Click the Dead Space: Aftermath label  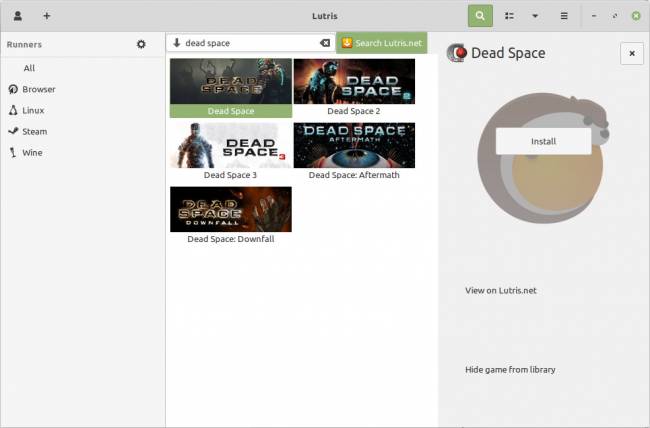click(354, 175)
